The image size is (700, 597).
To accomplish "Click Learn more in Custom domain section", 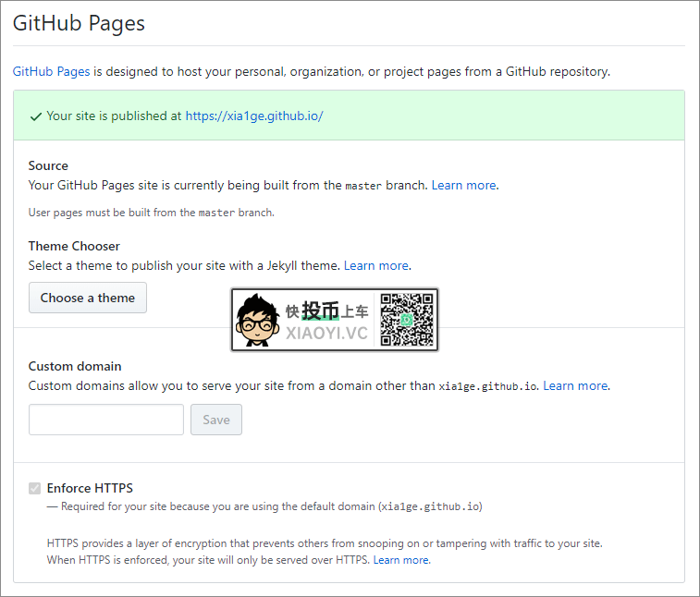I will 575,385.
